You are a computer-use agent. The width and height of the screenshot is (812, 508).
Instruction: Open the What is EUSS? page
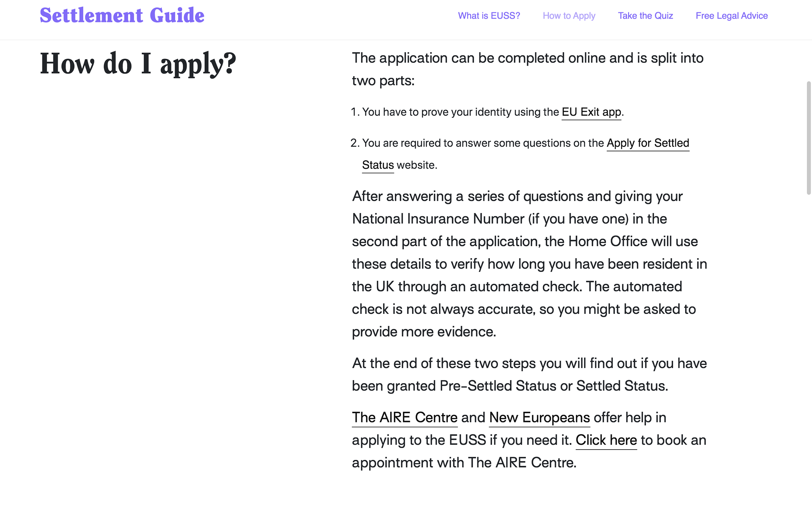point(489,16)
